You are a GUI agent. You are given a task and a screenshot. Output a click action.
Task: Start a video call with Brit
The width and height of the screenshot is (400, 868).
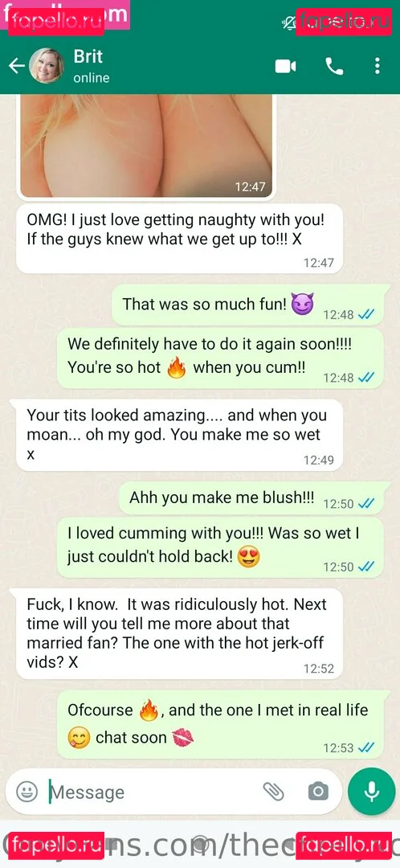click(x=285, y=67)
